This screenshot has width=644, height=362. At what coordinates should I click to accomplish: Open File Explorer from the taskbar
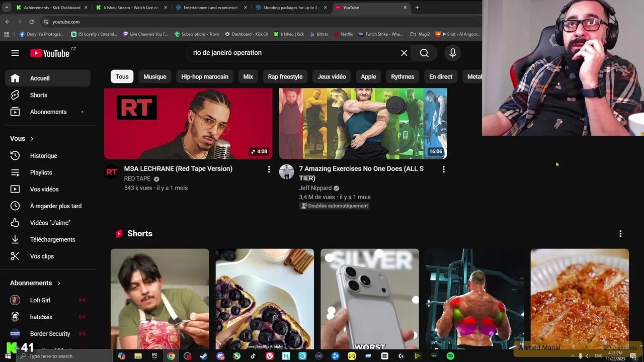(x=138, y=356)
